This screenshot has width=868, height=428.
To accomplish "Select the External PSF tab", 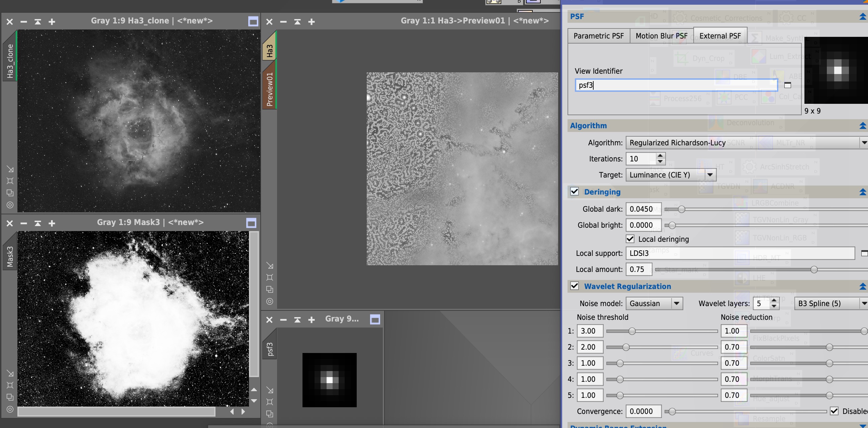I will point(720,36).
